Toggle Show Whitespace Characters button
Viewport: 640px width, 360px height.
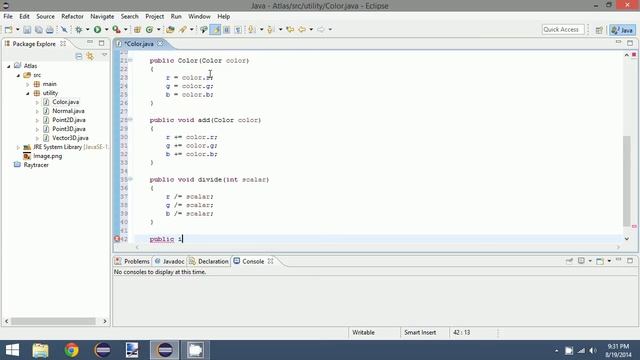click(238, 29)
